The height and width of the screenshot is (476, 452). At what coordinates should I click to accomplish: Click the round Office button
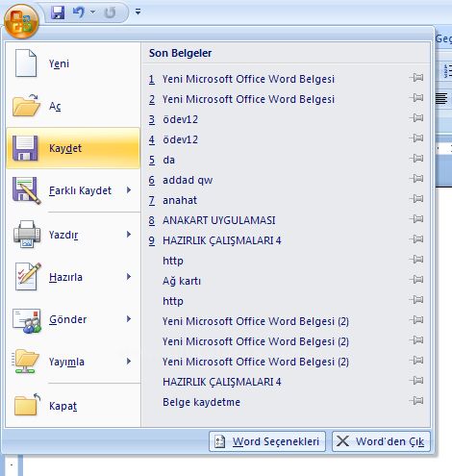[21, 21]
